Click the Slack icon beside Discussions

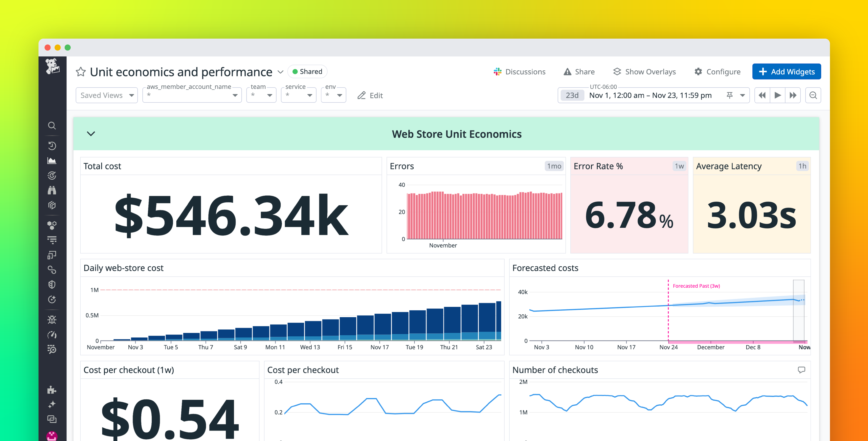point(498,72)
